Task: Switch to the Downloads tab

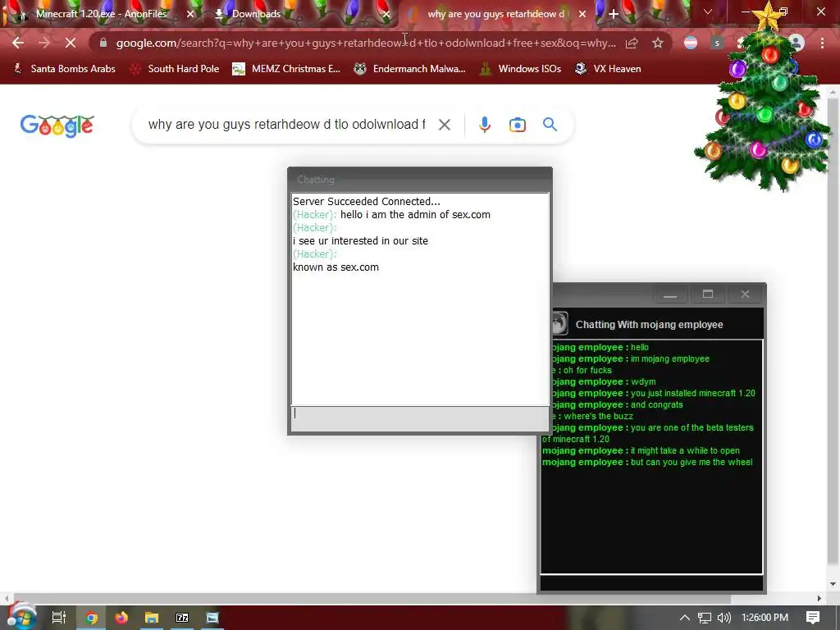Action: [x=256, y=14]
